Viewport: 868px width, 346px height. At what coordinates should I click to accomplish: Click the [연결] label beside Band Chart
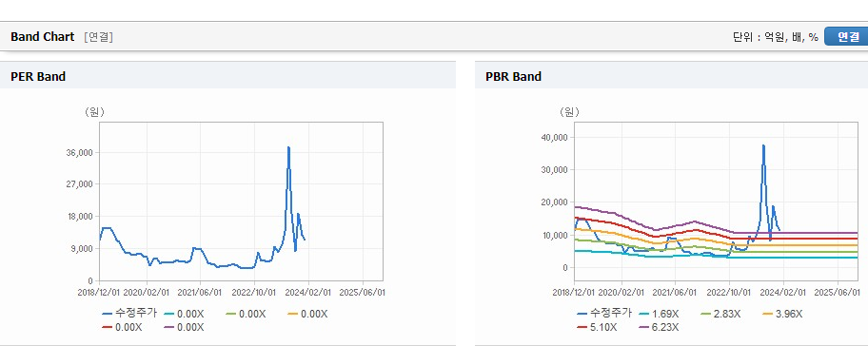point(99,37)
